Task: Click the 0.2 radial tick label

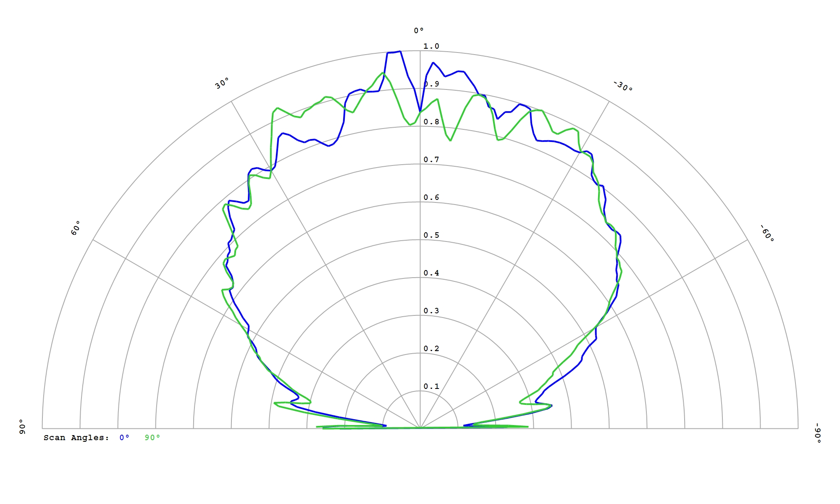Action: click(x=431, y=349)
